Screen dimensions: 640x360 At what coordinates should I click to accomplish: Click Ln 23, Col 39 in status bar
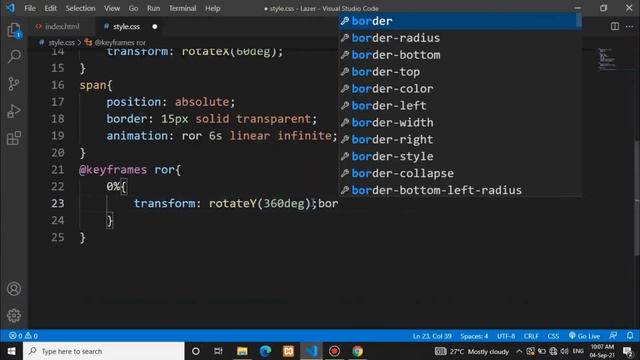pos(432,336)
